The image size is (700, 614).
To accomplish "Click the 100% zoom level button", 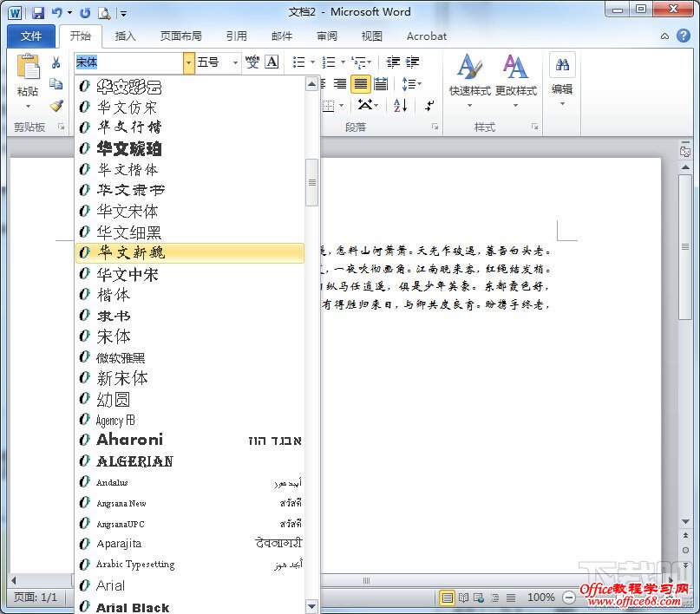I will coord(540,598).
